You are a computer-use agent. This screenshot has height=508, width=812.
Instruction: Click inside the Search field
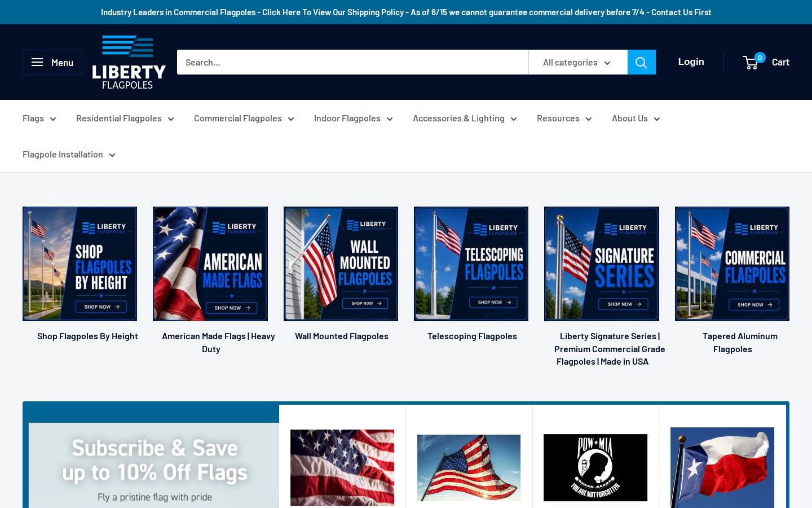(x=352, y=62)
